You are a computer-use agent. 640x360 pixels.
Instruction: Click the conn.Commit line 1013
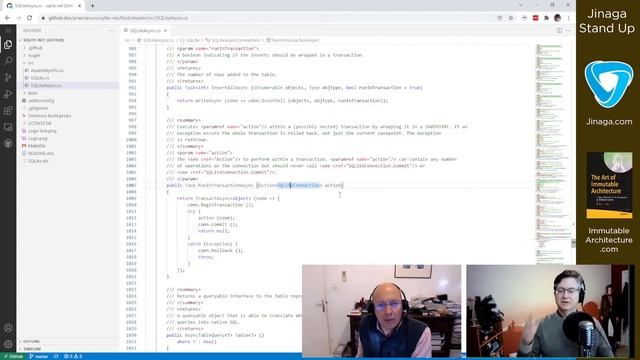tap(218, 224)
